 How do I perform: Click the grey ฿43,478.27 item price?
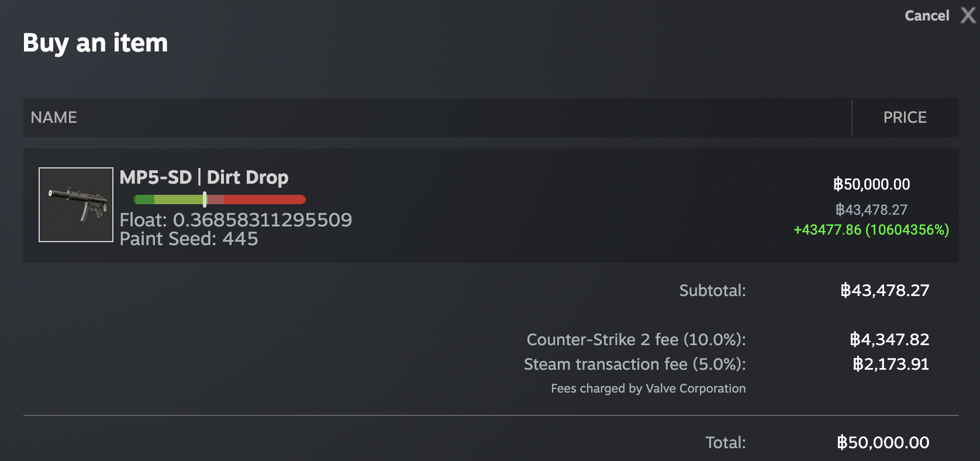pos(871,209)
